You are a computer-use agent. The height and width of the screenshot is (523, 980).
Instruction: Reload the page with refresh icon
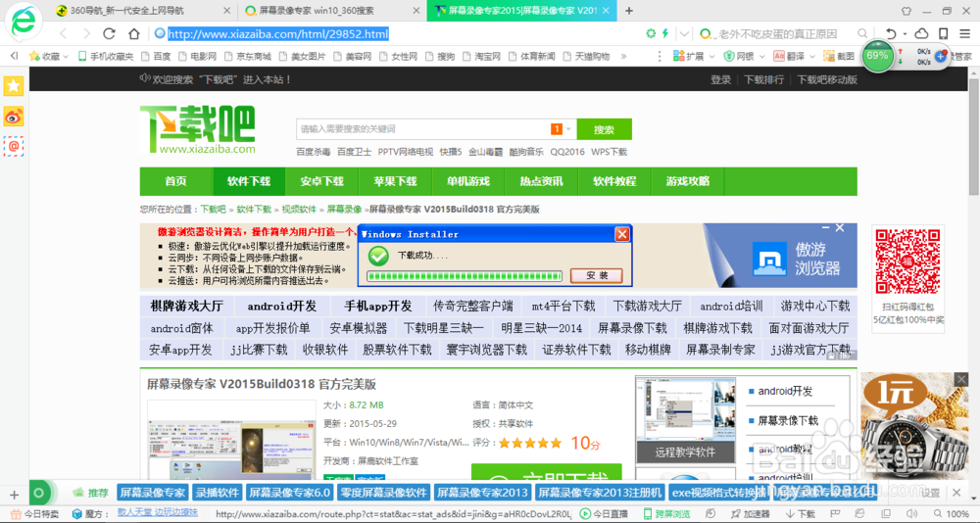(x=110, y=33)
